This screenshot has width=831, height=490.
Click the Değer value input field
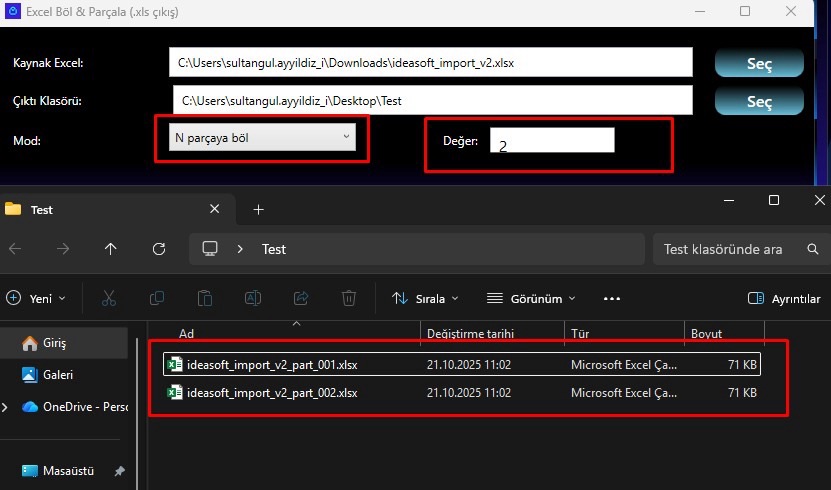coord(551,141)
